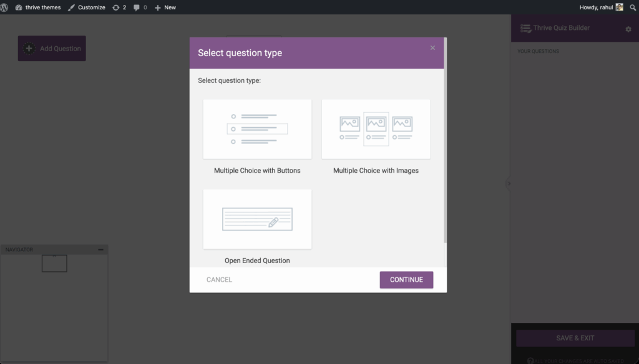Open Thrive Quiz Builder settings gear
This screenshot has height=364, width=639.
point(628,29)
